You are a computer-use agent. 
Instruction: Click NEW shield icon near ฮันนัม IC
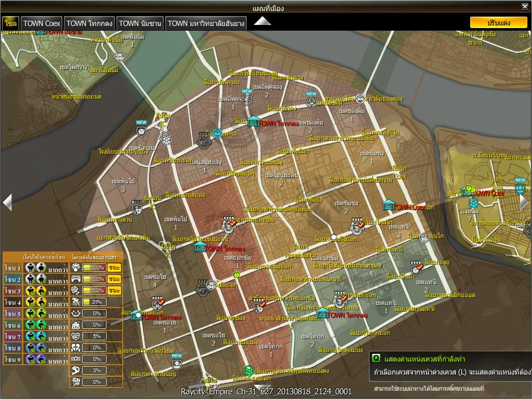[x=141, y=130]
